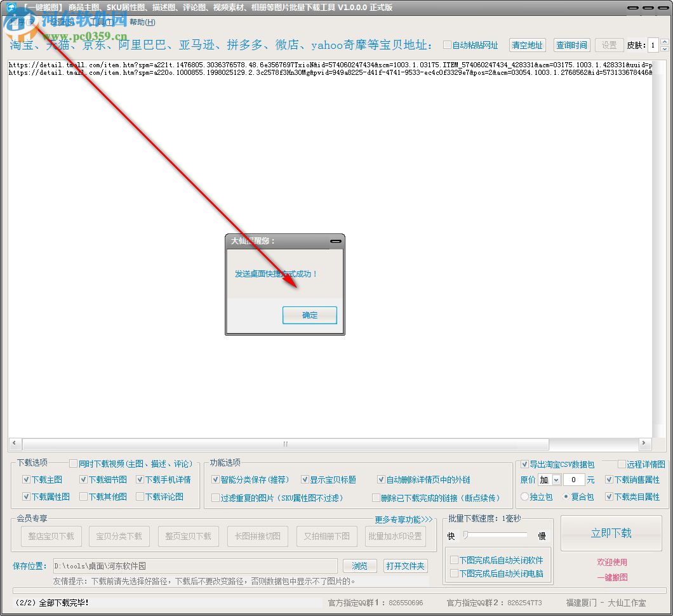
Task: Click the 浏览 button
Action: pos(360,566)
